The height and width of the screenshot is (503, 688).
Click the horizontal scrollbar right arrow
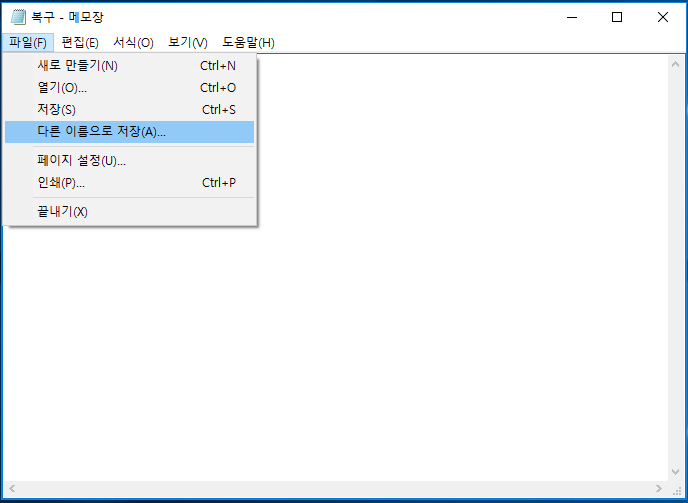[659, 488]
